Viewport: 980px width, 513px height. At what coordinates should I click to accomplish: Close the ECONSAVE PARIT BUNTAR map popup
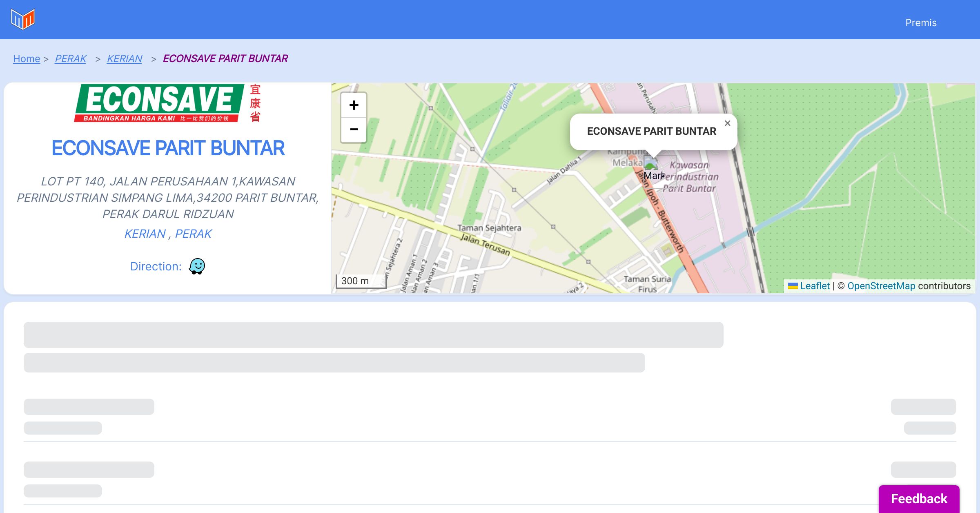(727, 123)
